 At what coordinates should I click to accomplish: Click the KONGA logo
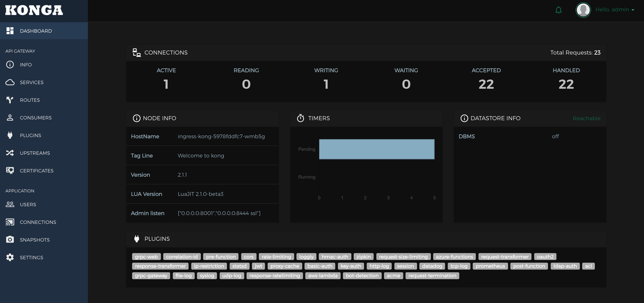point(34,10)
